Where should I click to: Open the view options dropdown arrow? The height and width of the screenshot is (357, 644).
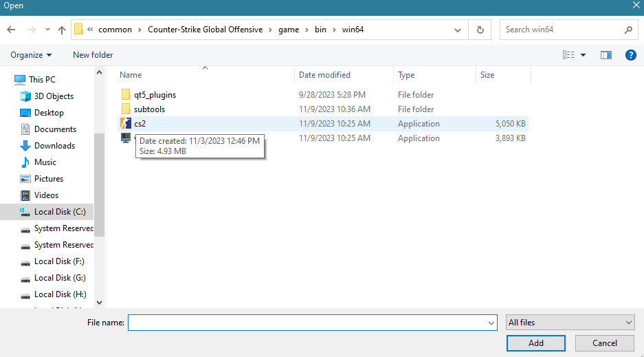584,55
